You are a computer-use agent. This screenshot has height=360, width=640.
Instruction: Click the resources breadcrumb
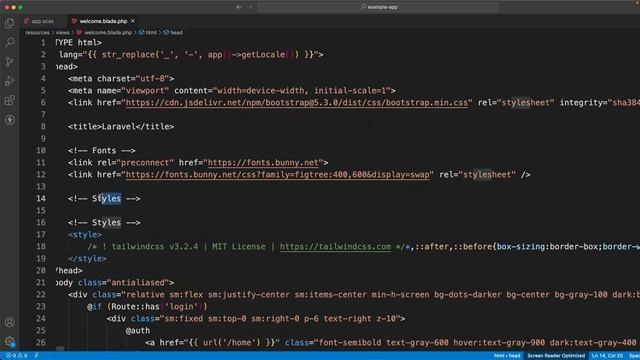[37, 33]
